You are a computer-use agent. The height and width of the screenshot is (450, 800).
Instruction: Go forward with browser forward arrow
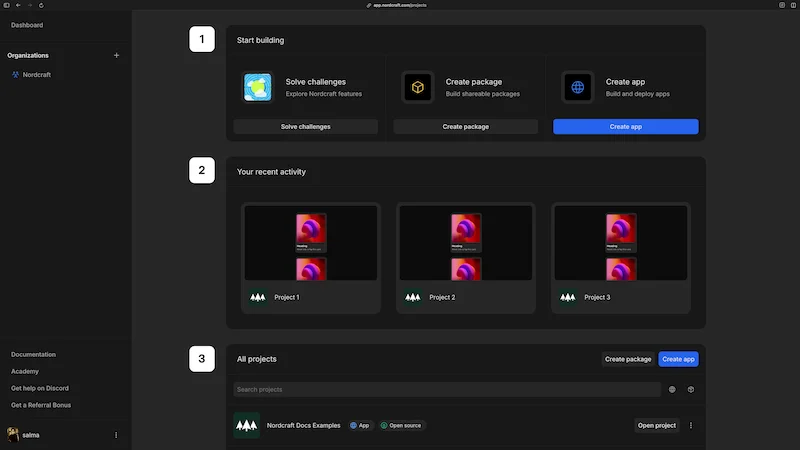coord(30,5)
